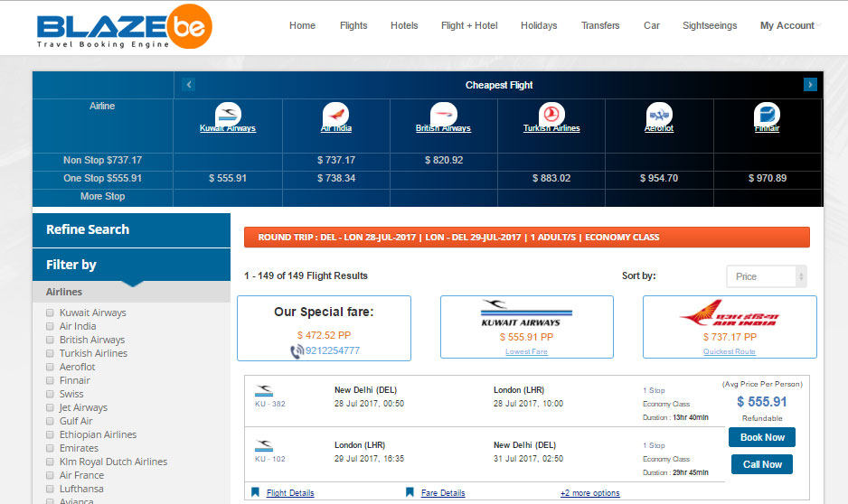Screen dimensions: 848x504
Task: Call the 9212254777 special fare number
Action: [x=332, y=350]
